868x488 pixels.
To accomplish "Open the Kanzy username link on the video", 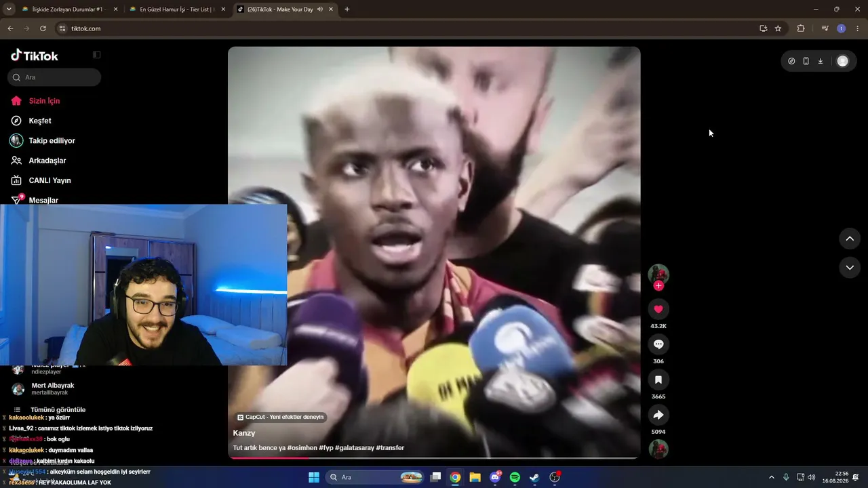I will pyautogui.click(x=244, y=433).
